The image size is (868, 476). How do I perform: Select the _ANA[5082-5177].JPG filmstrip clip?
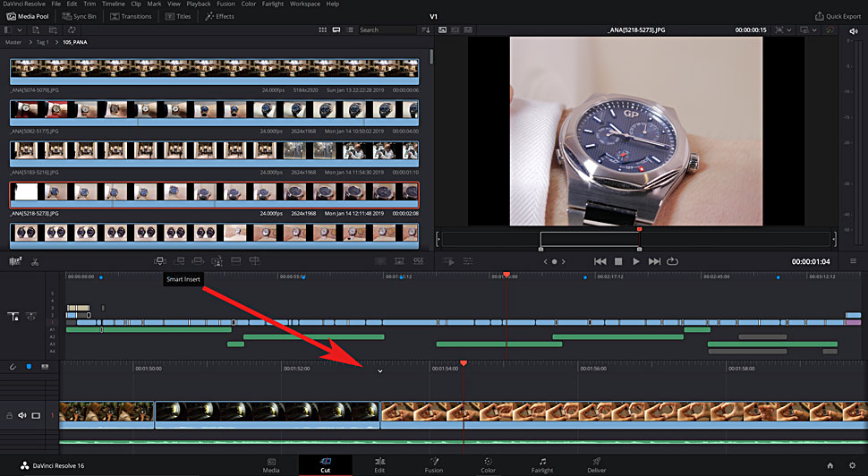pyautogui.click(x=214, y=113)
